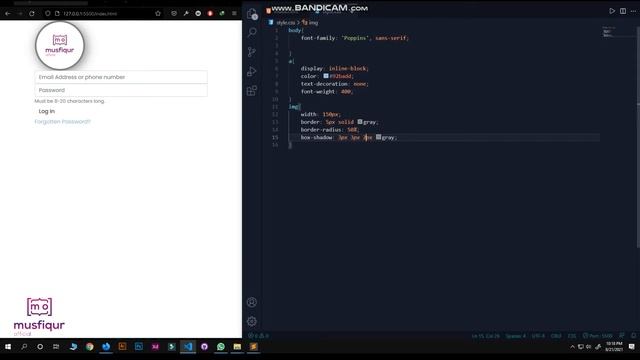Switch to Firefox on the taskbar
Screen dimensions: 640x360
click(x=106, y=347)
